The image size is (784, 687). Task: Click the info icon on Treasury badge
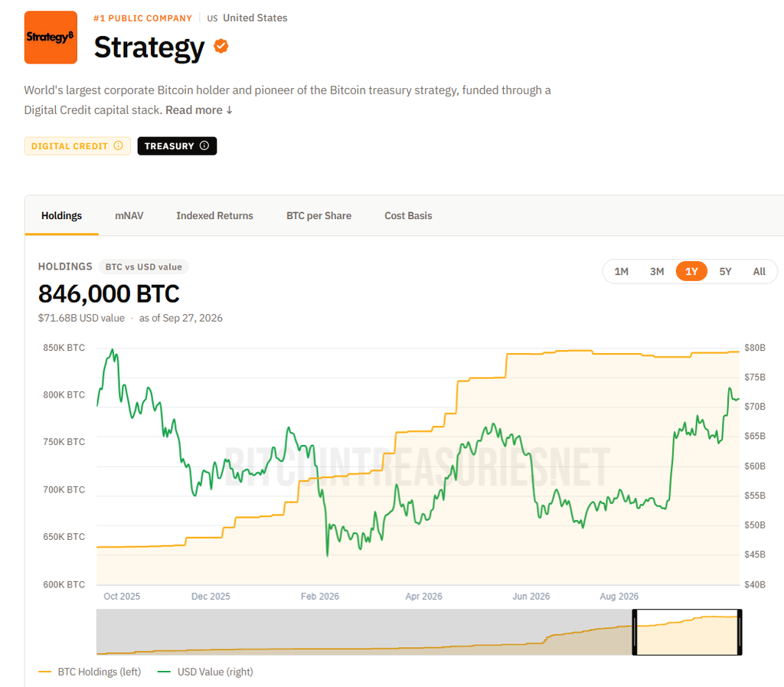(204, 146)
